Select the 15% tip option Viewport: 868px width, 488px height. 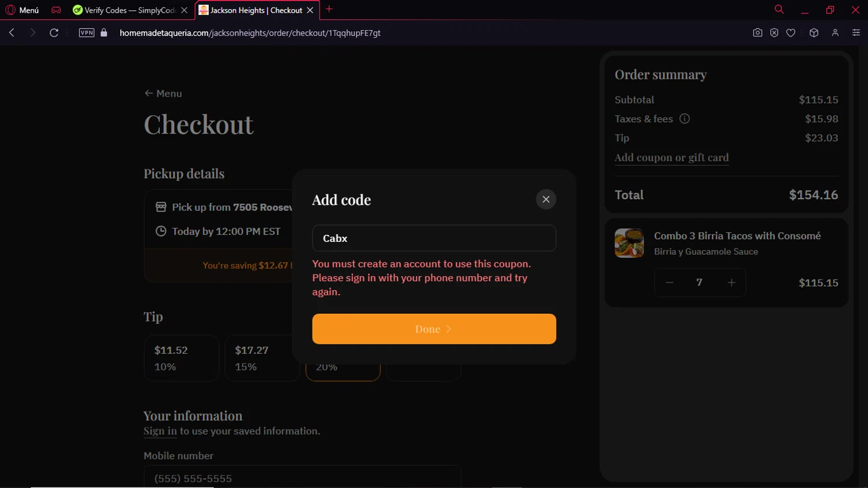(262, 358)
